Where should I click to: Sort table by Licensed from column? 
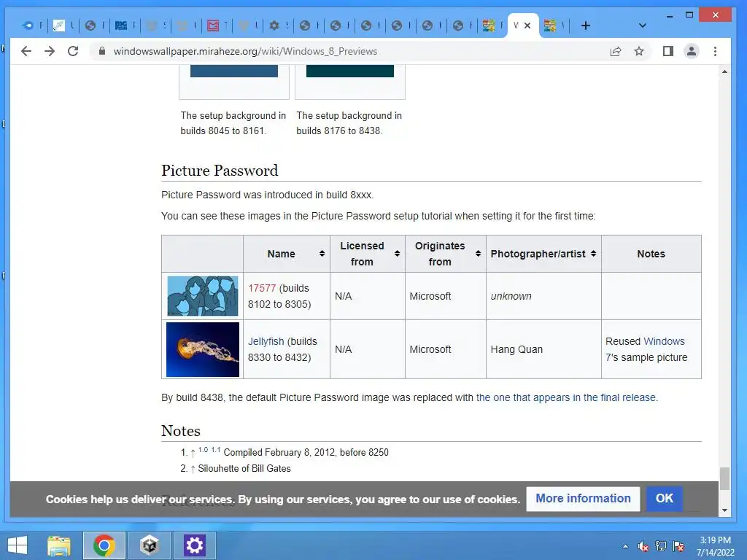pyautogui.click(x=398, y=253)
